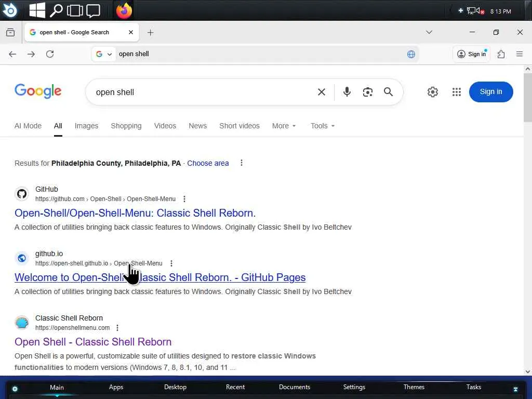The width and height of the screenshot is (532, 399).
Task: Open the task view icon in top bar
Action: [x=75, y=10]
